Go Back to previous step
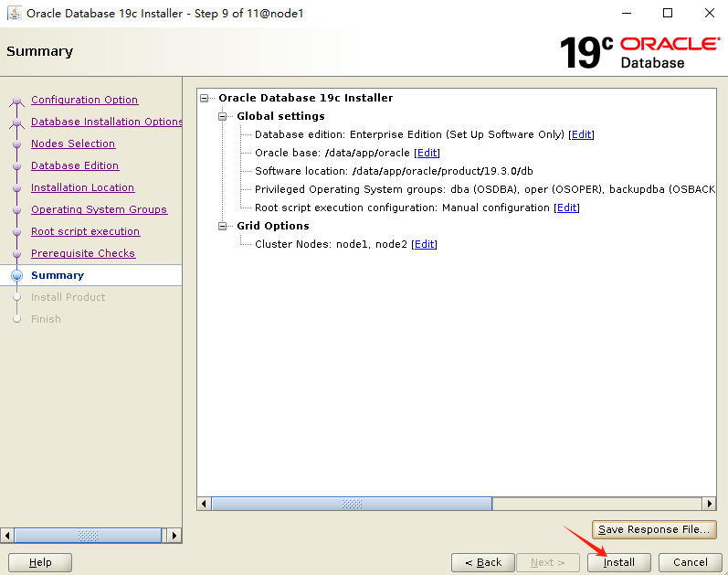The height and width of the screenshot is (575, 728). tap(483, 562)
